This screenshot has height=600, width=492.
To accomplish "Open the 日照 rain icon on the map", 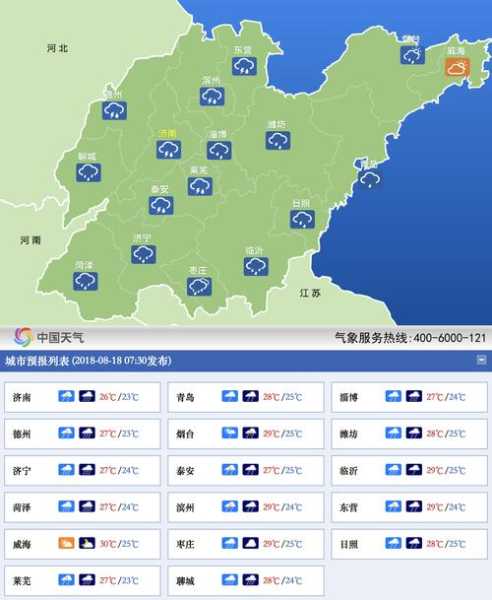I will point(302,219).
